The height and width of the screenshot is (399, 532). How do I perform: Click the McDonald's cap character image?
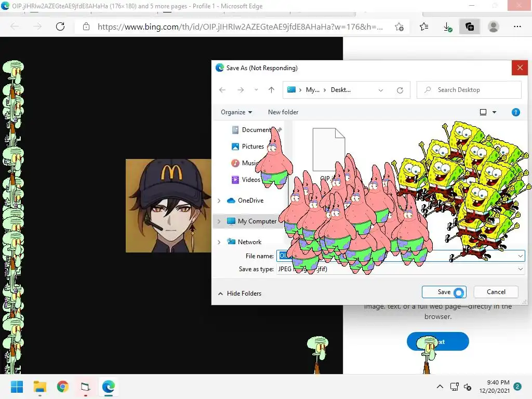click(x=168, y=206)
